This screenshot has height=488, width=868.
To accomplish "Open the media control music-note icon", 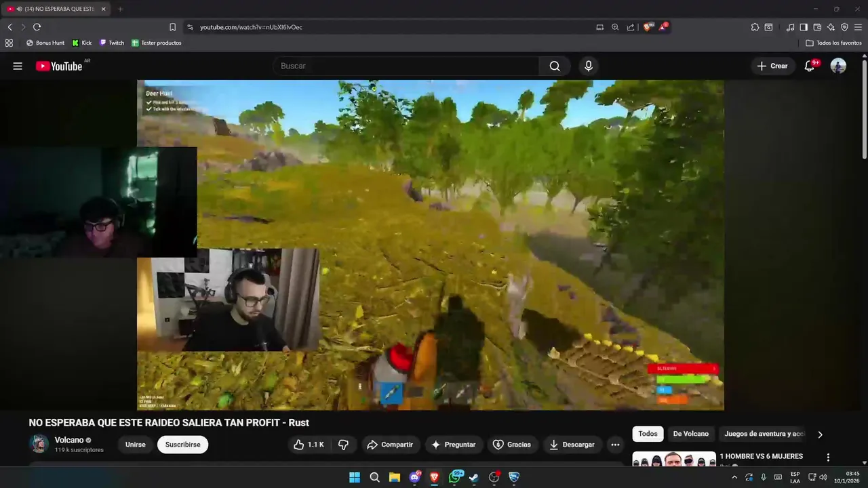I will pyautogui.click(x=790, y=27).
